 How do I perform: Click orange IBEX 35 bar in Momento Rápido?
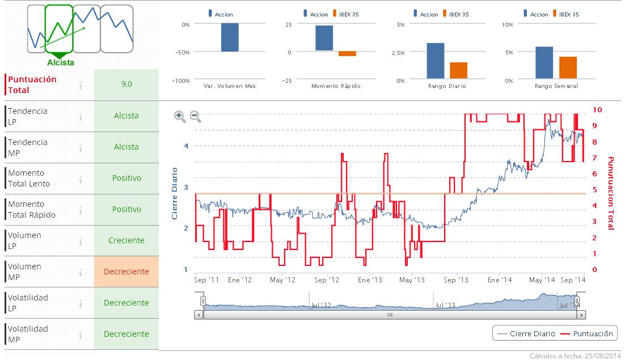[347, 54]
